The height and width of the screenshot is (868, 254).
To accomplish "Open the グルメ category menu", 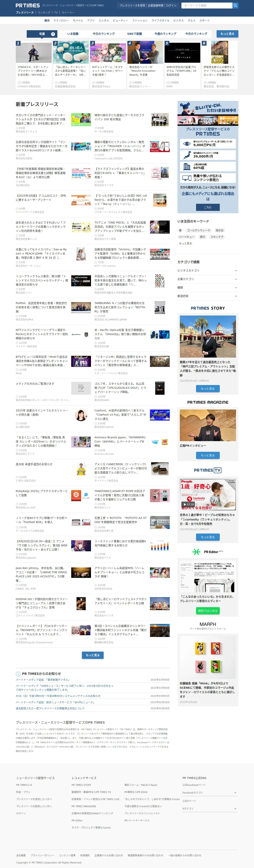I will click(x=191, y=21).
